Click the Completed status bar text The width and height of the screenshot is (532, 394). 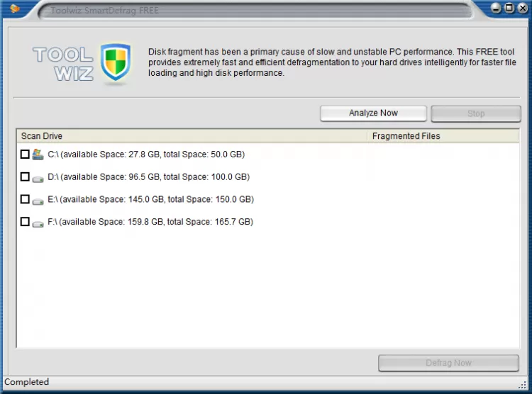click(x=26, y=382)
